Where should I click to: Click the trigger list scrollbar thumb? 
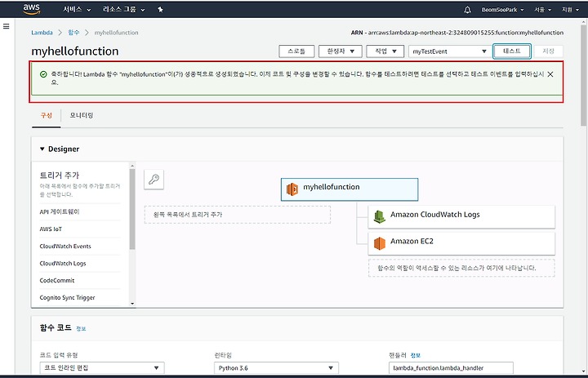(x=132, y=209)
